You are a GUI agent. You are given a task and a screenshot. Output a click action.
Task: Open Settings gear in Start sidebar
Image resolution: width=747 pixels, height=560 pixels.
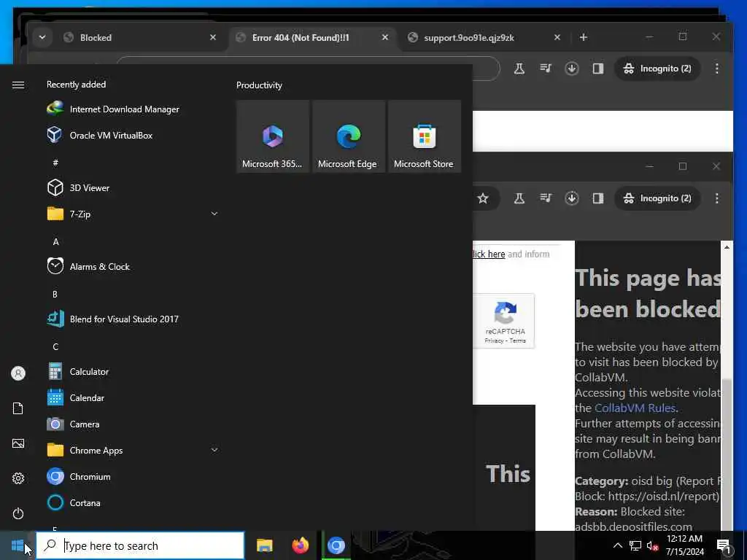pyautogui.click(x=18, y=478)
